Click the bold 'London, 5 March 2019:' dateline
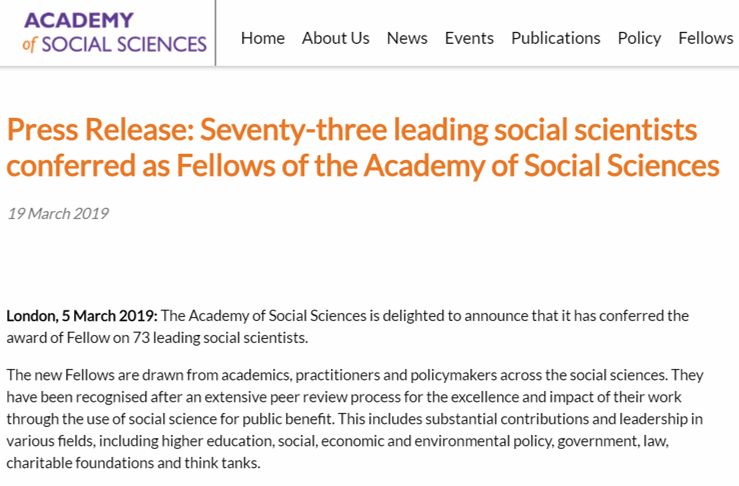Image resolution: width=739 pixels, height=486 pixels. click(82, 316)
